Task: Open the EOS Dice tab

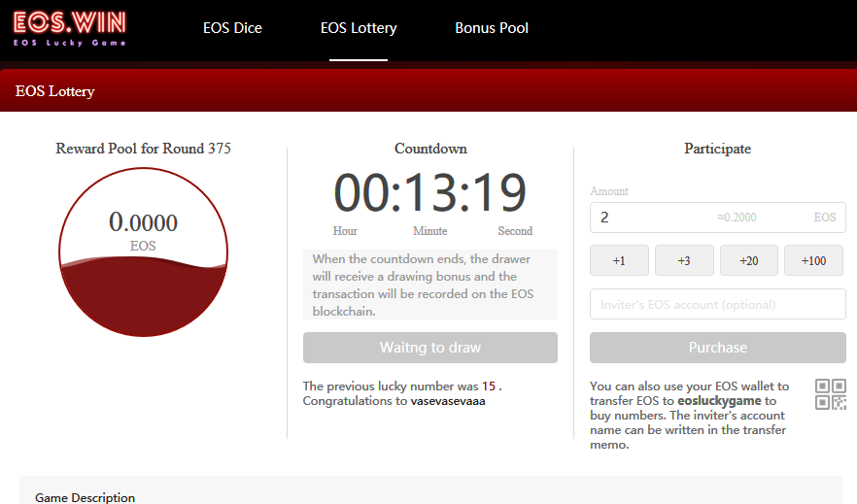Action: pyautogui.click(x=232, y=28)
